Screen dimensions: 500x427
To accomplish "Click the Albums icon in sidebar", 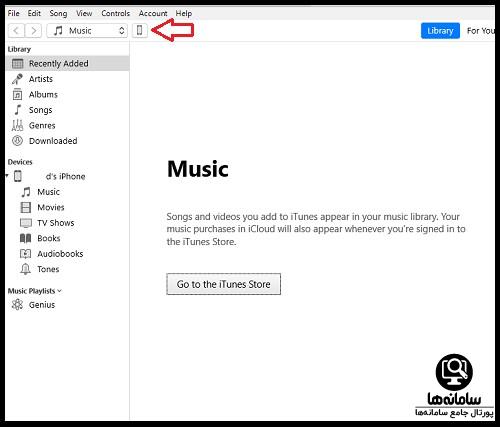I will pos(17,95).
